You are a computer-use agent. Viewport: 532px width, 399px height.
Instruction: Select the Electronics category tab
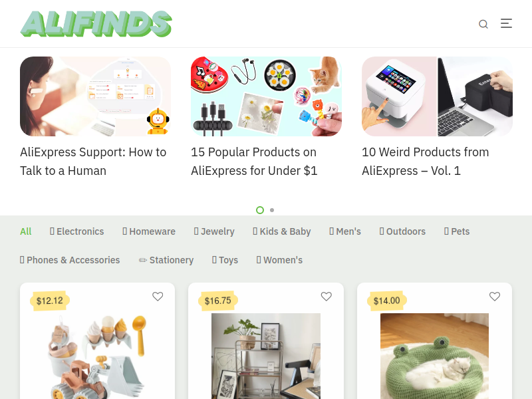pos(76,231)
